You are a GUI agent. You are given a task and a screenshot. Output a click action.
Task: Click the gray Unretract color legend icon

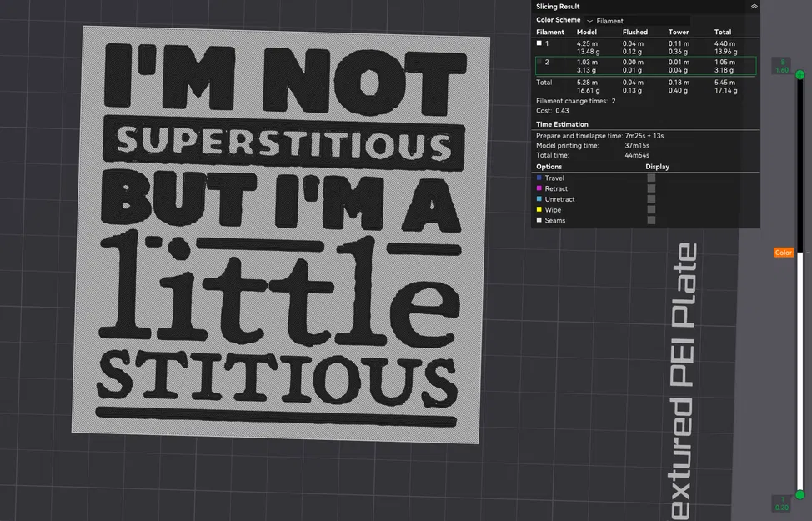coord(539,198)
